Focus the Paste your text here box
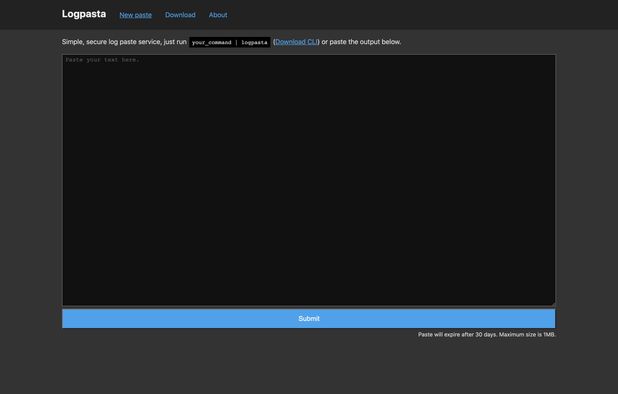The height and width of the screenshot is (394, 618). pyautogui.click(x=309, y=180)
